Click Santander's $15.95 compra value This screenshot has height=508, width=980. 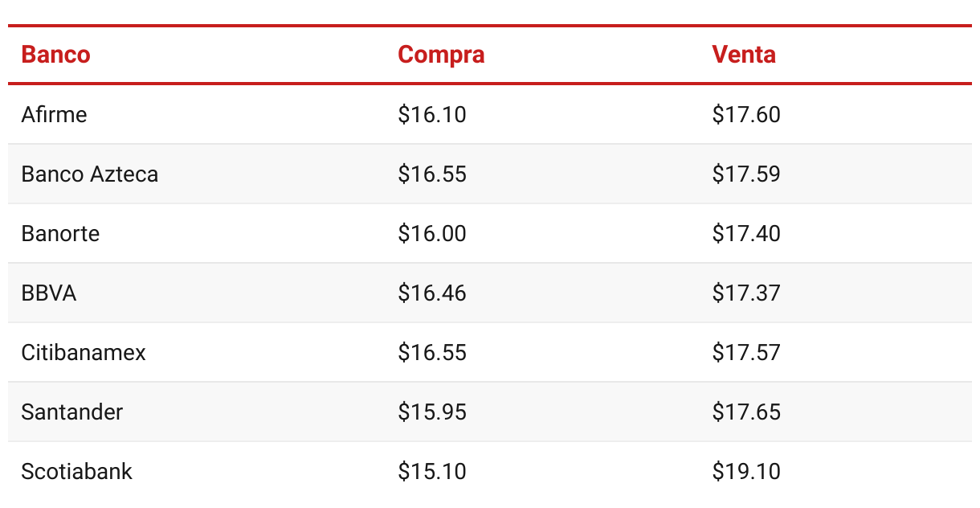click(x=432, y=412)
